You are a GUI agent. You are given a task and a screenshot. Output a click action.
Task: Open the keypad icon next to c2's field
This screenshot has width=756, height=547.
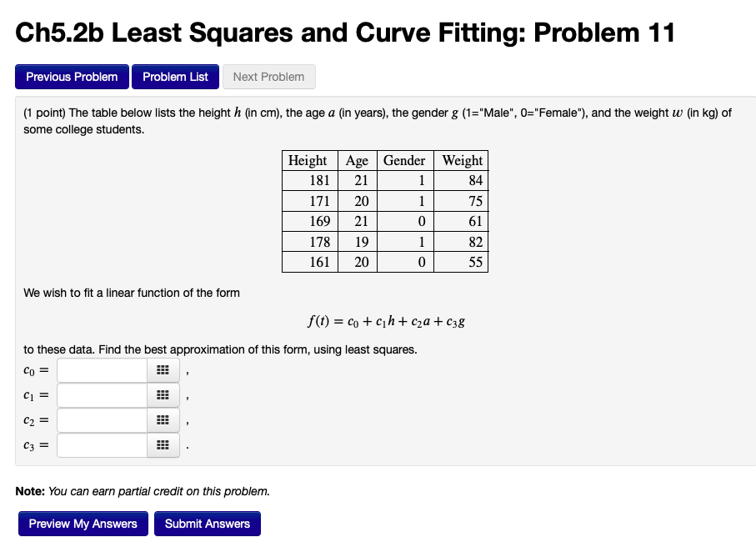(x=163, y=419)
